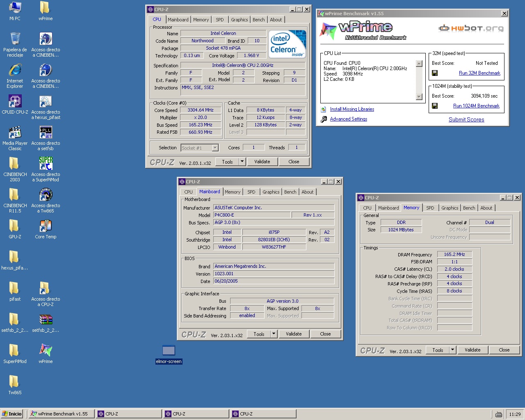Launch Media Player Classic icon
Image resolution: width=525 pixels, height=420 pixels.
point(15,138)
